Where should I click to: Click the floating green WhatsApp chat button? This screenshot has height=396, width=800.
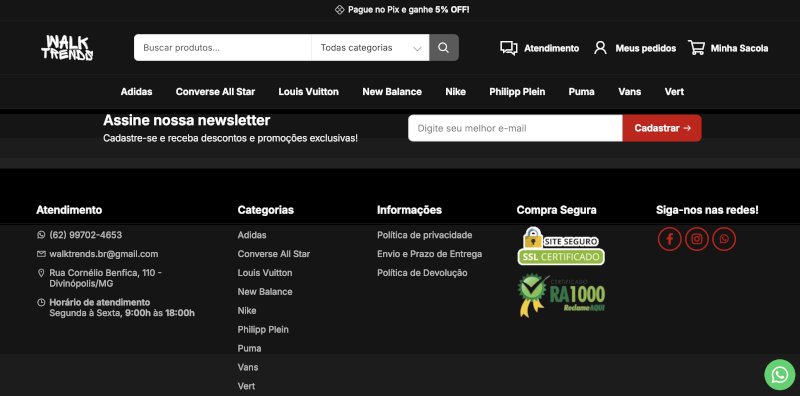pyautogui.click(x=780, y=375)
